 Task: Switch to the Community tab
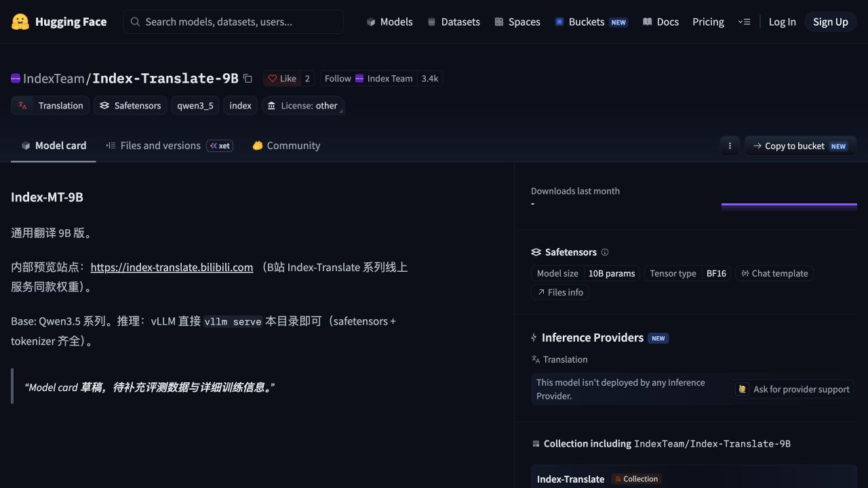(286, 146)
